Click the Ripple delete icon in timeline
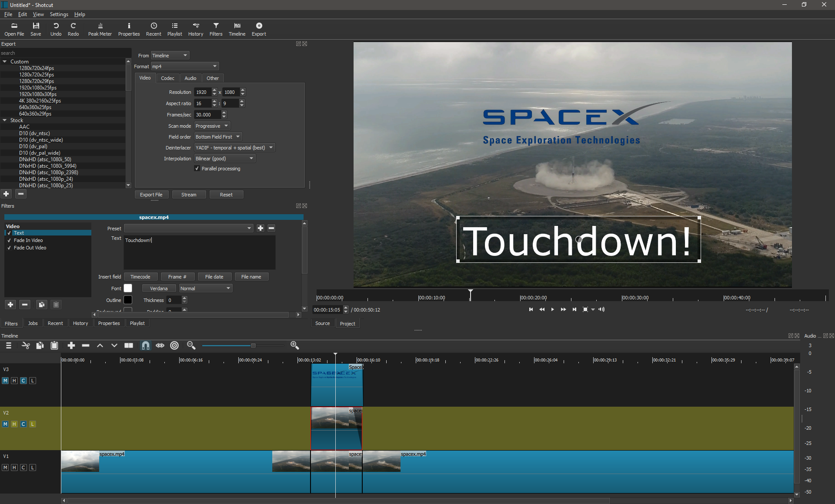This screenshot has height=504, width=835. click(x=87, y=345)
